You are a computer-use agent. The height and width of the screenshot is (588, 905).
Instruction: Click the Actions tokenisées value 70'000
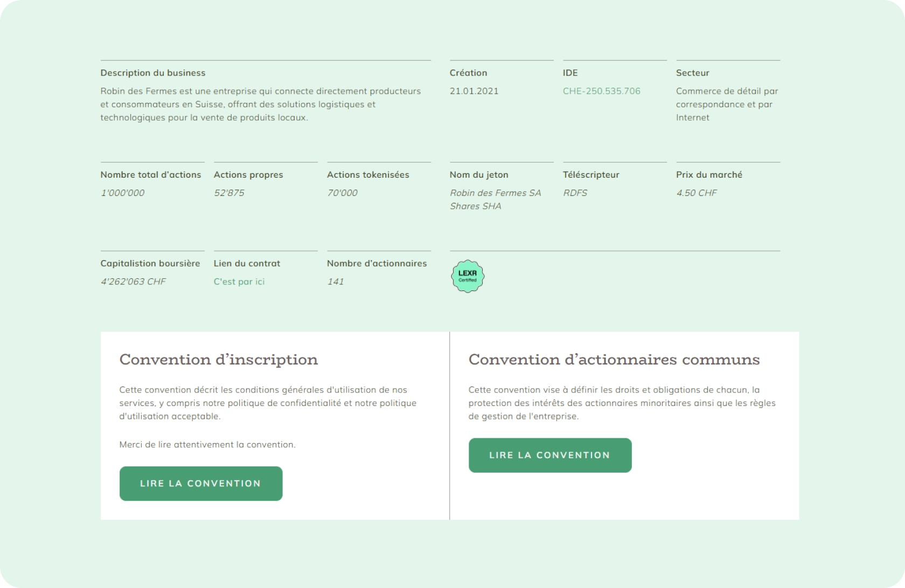click(342, 193)
